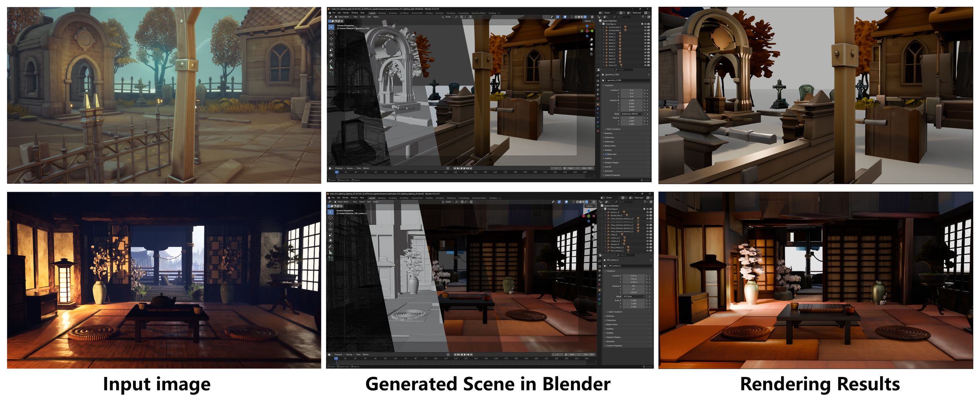Select the Measure tool in the castle Blender window
Screen dimensions: 980x403
330,252
